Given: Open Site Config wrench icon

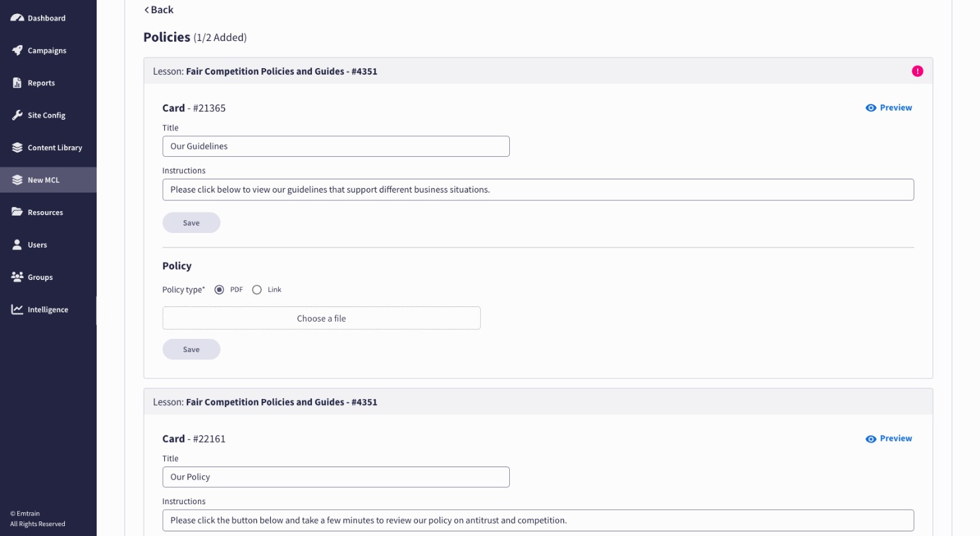Looking at the screenshot, I should (17, 115).
